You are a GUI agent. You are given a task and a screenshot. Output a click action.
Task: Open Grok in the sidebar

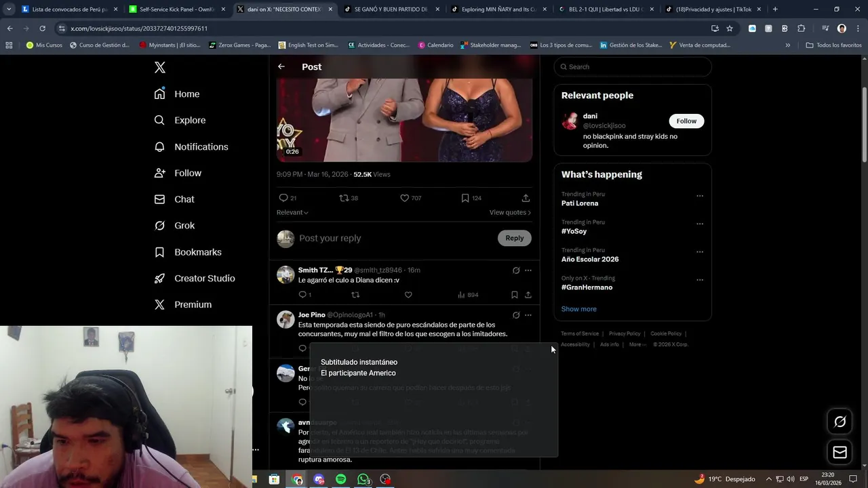pyautogui.click(x=174, y=226)
